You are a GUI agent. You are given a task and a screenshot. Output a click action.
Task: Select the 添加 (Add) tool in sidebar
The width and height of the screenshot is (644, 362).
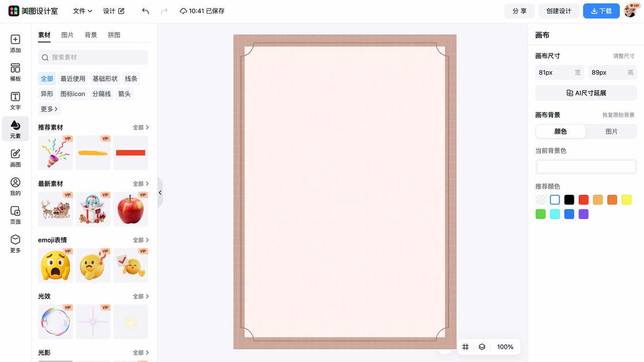[15, 43]
